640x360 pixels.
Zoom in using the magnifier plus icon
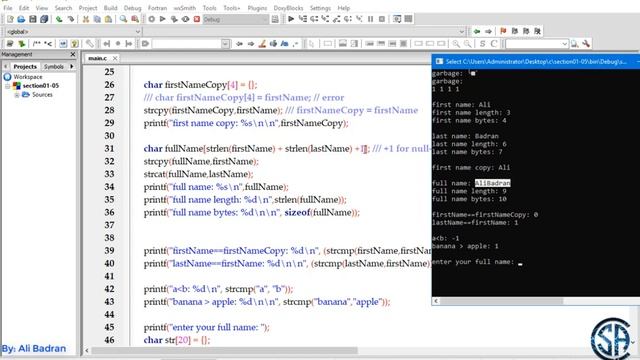click(x=456, y=43)
